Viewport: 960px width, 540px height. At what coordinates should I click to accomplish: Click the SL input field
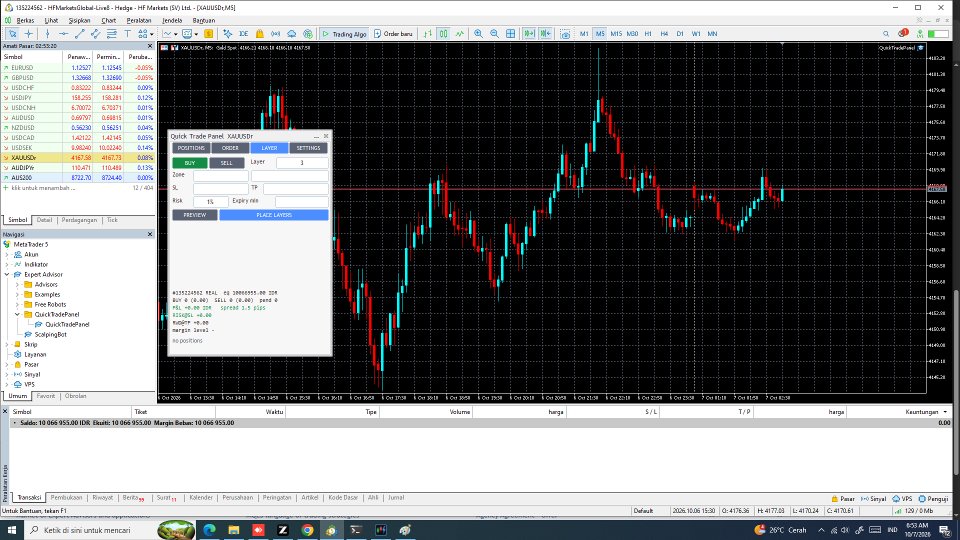(221, 189)
